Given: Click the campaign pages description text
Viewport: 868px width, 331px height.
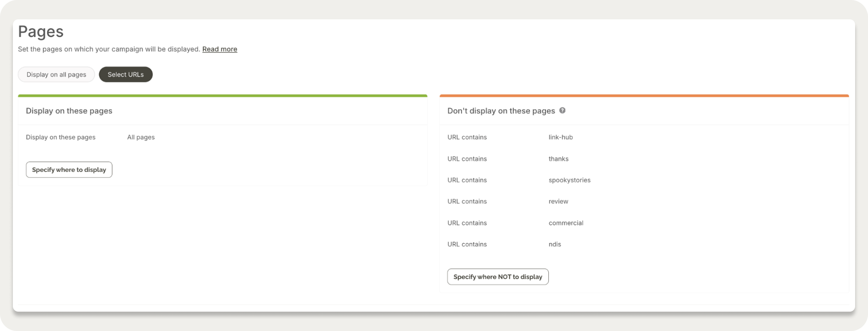Looking at the screenshot, I should [x=109, y=49].
